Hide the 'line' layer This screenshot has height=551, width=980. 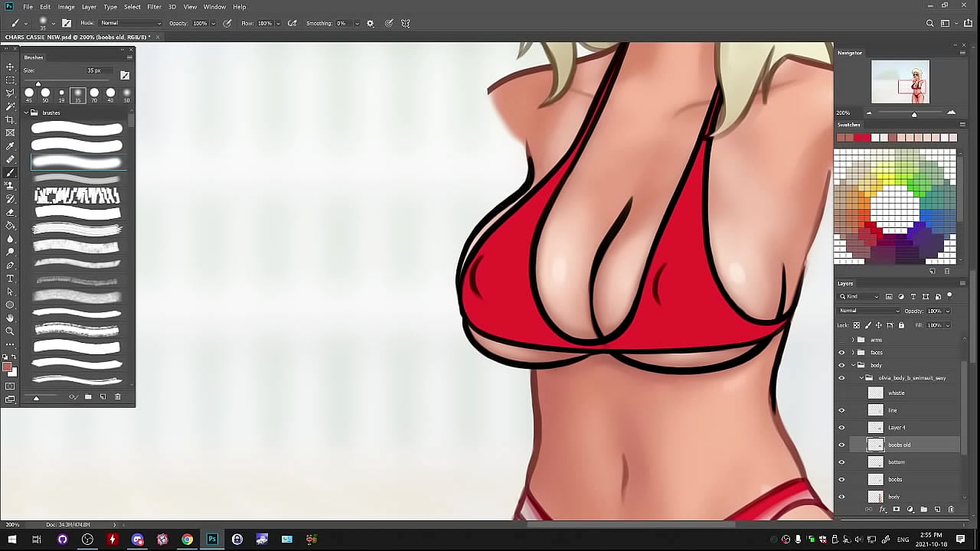[x=841, y=410]
